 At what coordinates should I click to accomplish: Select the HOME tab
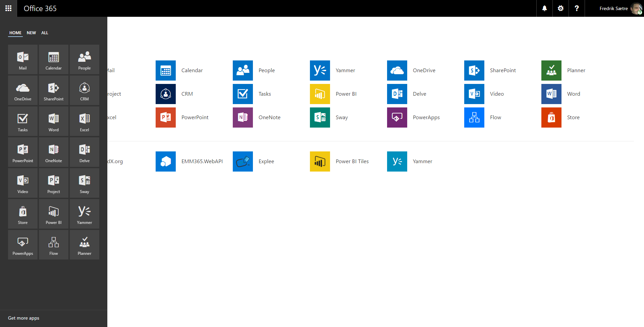point(15,33)
